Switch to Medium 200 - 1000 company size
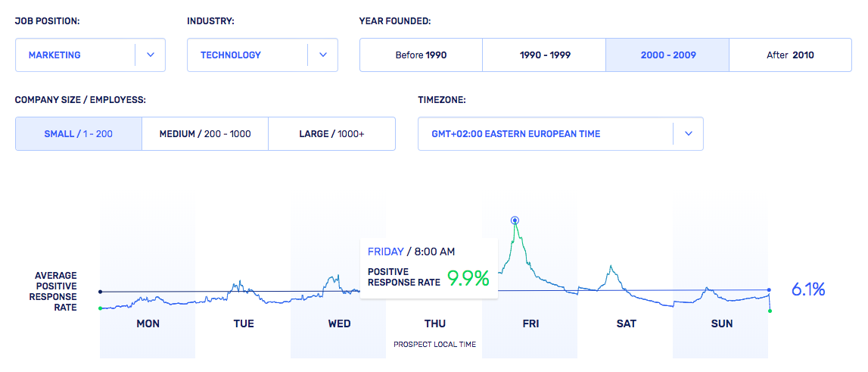Screen dimensions: 868x372 [x=204, y=133]
